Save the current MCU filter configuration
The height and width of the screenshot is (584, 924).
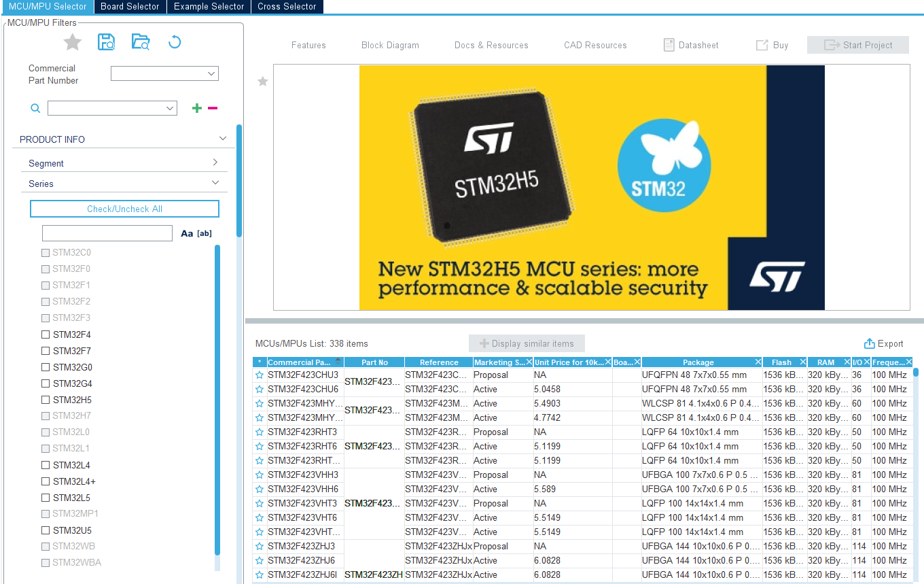coord(106,41)
